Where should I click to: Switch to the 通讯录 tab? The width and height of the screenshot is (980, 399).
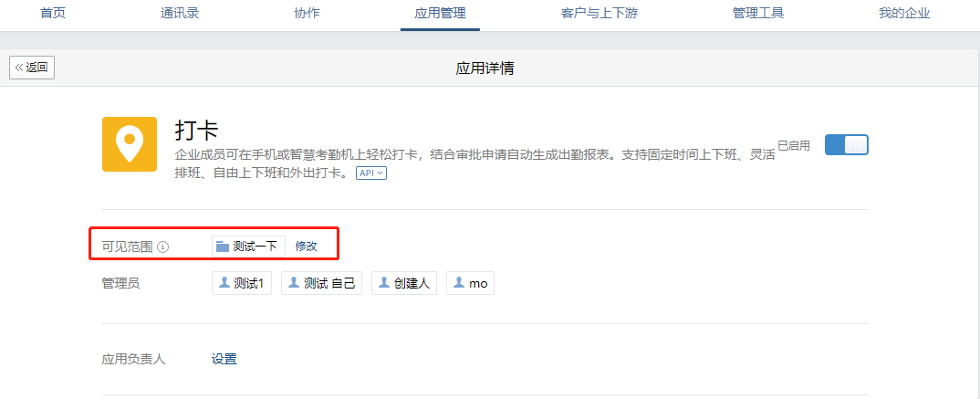coord(180,13)
